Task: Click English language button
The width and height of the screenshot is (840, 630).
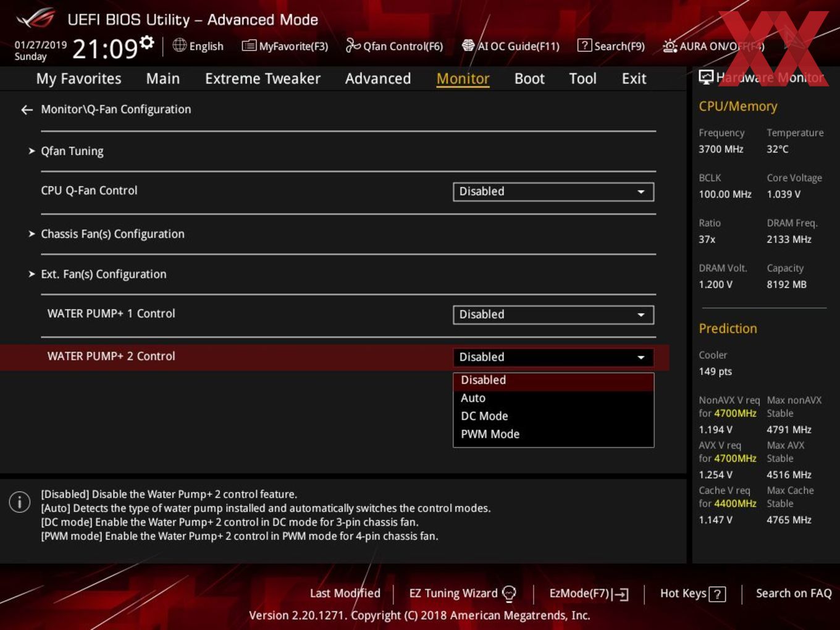Action: point(206,46)
